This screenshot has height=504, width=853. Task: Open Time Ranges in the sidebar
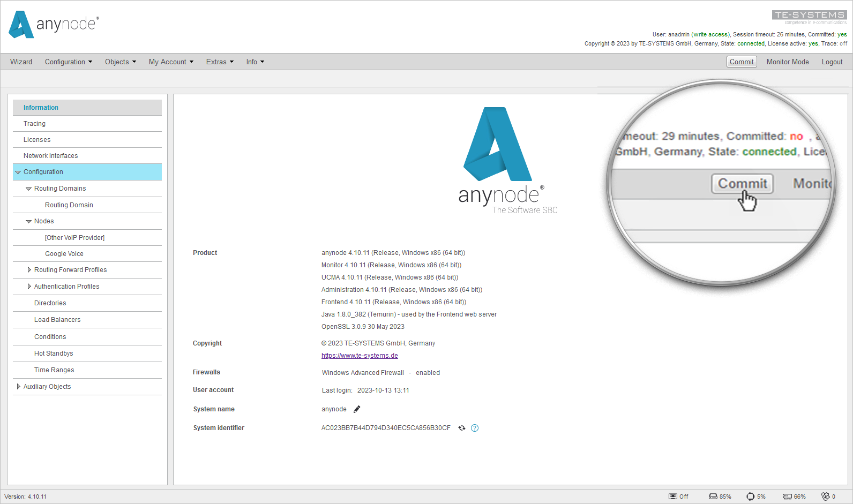(x=87, y=370)
